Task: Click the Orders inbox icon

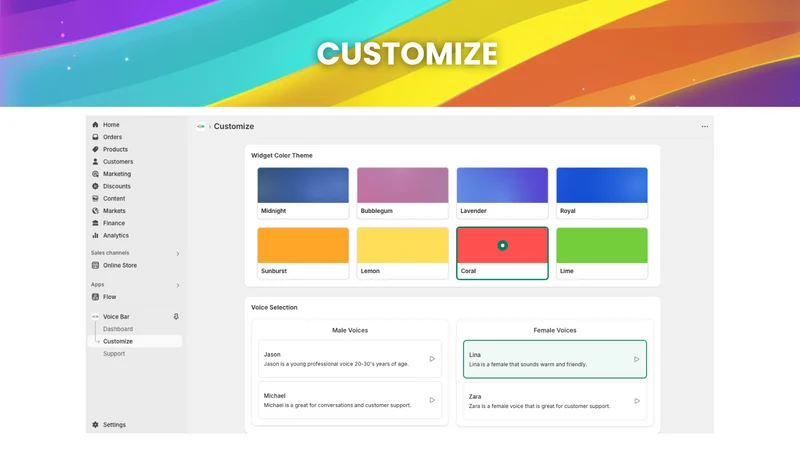Action: (95, 137)
